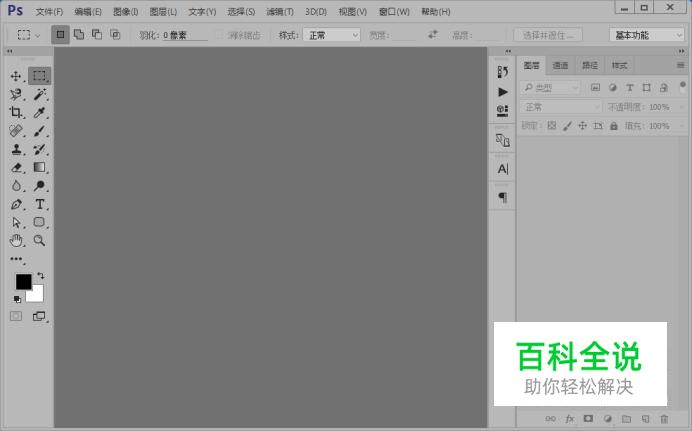Select the Blur tool
This screenshot has width=692, height=431.
[x=16, y=186]
